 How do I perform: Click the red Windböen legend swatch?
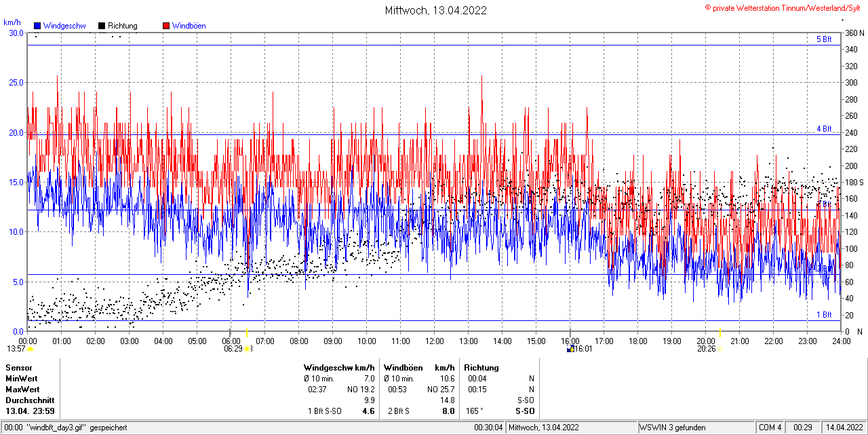[x=166, y=26]
